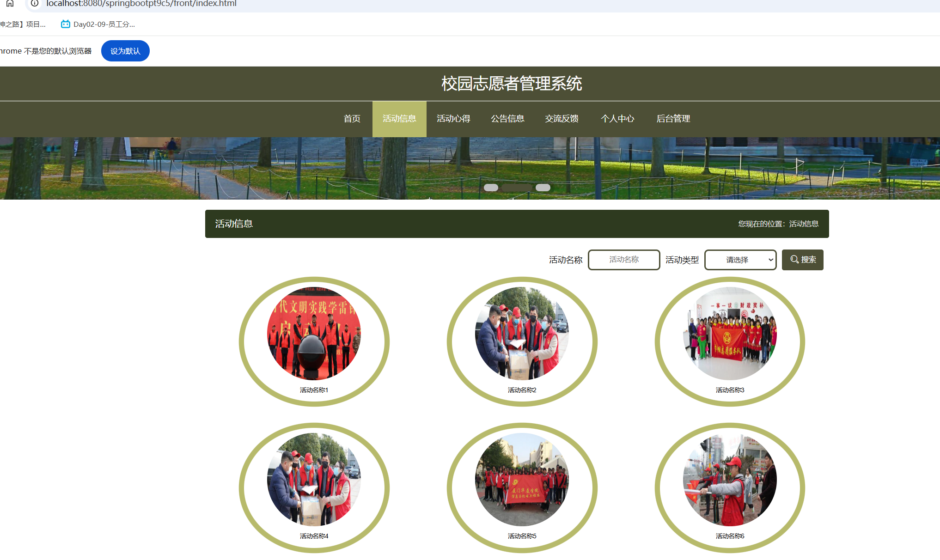The width and height of the screenshot is (940, 560).
Task: Open the Day02-09 bookmark icon
Action: coord(65,24)
